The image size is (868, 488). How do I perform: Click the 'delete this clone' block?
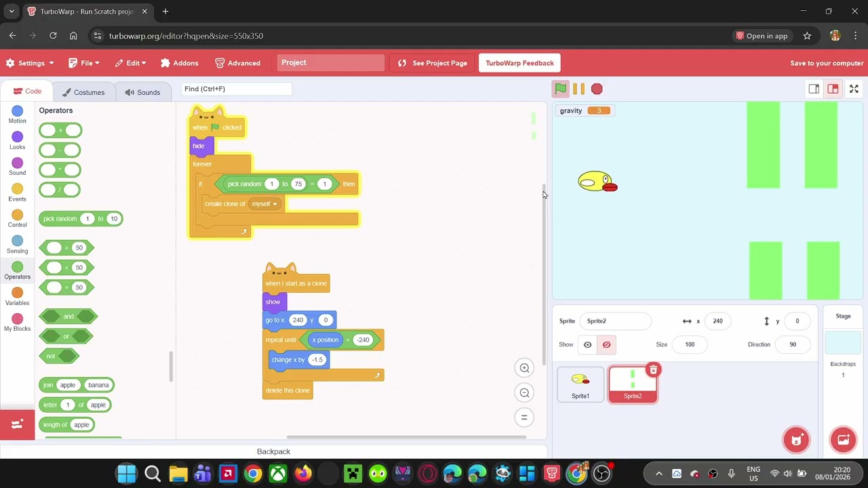pyautogui.click(x=288, y=390)
